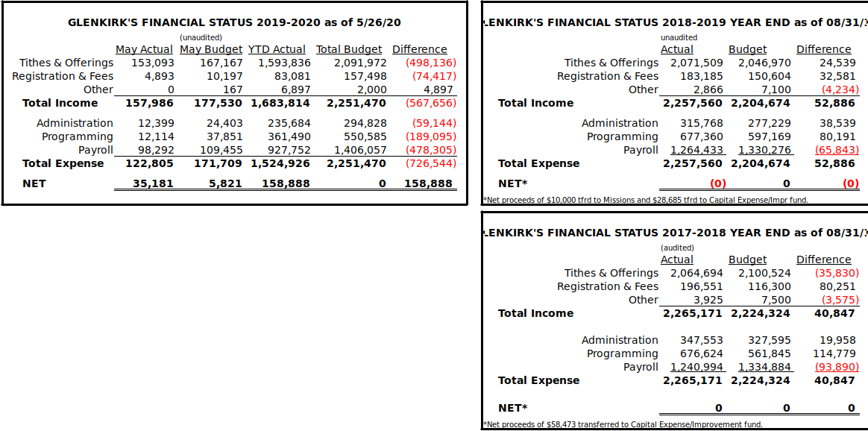
Task: Click total budget tithes value 2,091,972
Action: click(360, 63)
